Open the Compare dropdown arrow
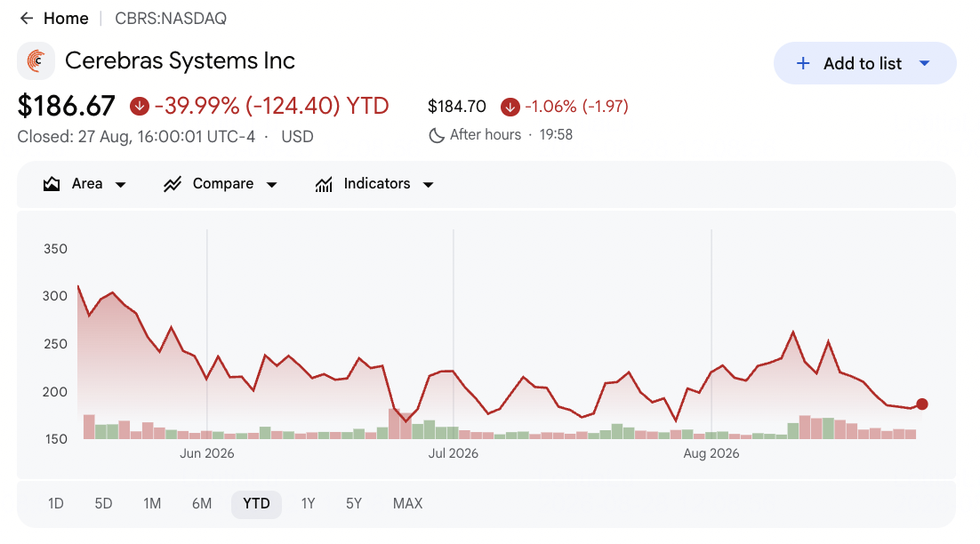Screen dimensions: 980x544 click(x=272, y=184)
